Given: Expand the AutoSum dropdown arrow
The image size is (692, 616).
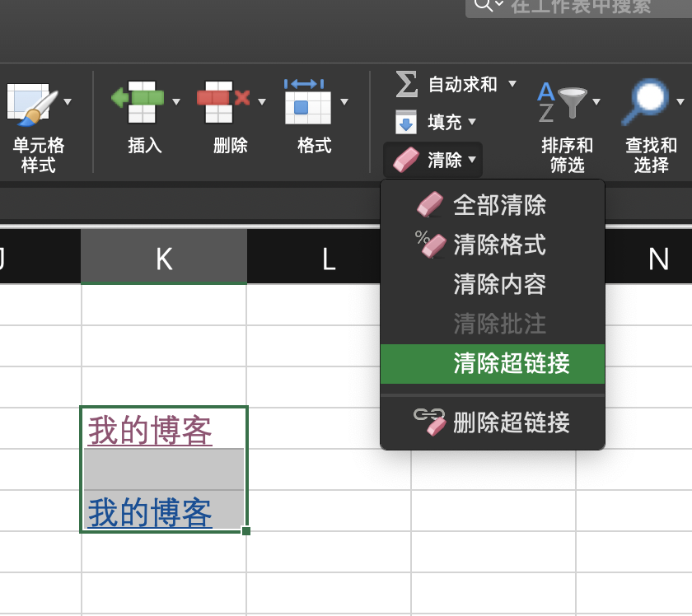Looking at the screenshot, I should tap(512, 83).
